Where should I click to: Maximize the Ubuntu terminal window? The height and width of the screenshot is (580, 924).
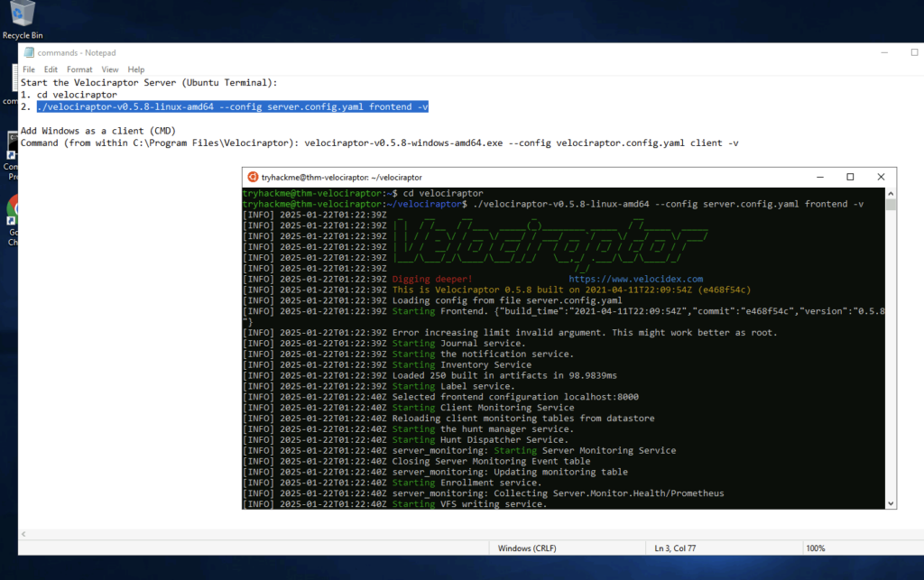pyautogui.click(x=850, y=177)
